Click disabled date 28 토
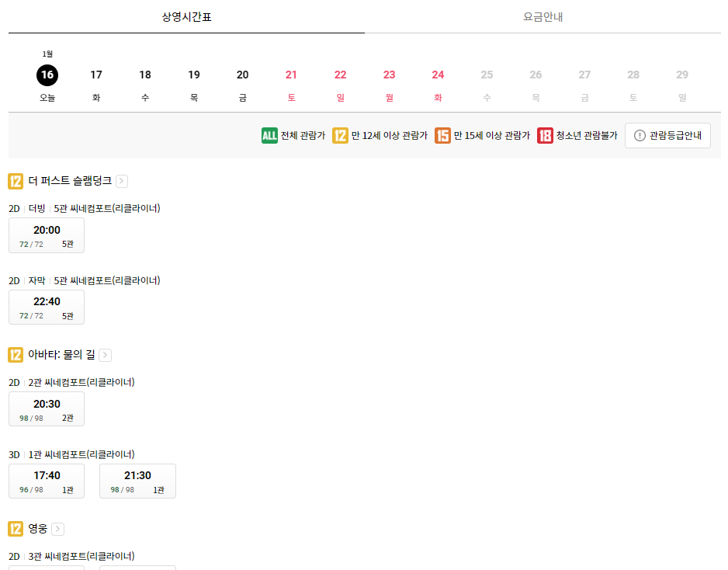The image size is (728, 570). click(633, 85)
